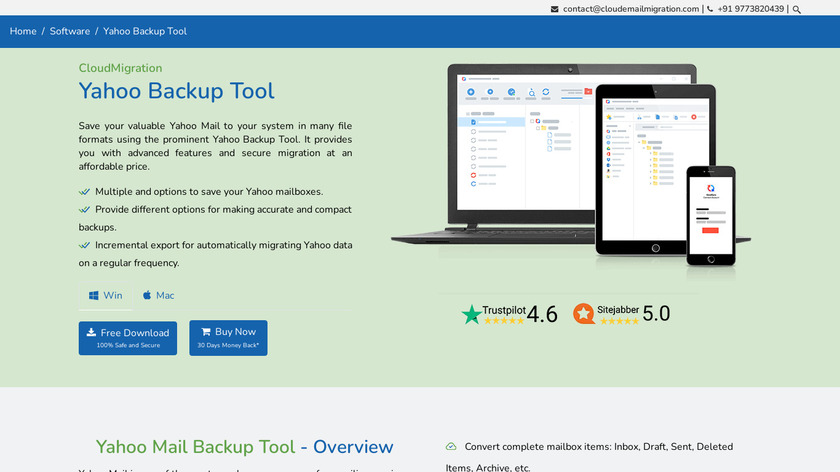This screenshot has height=472, width=840.
Task: Click the contact@cloudemailmigration.com email address
Action: pyautogui.click(x=630, y=9)
